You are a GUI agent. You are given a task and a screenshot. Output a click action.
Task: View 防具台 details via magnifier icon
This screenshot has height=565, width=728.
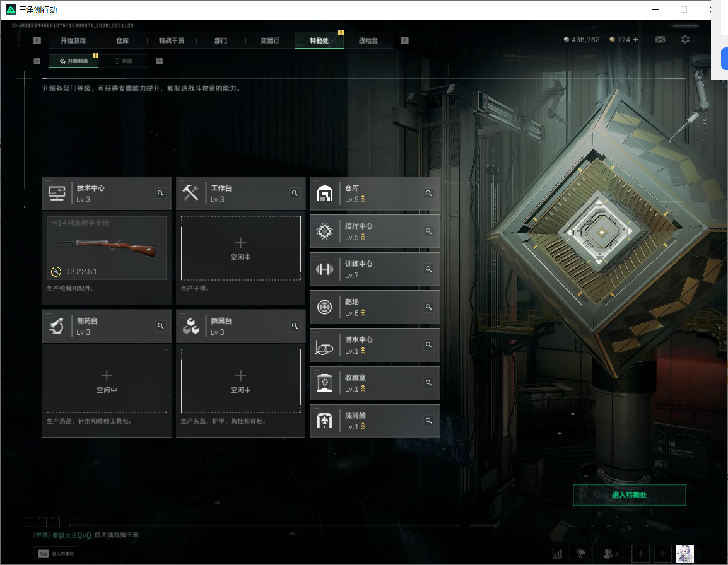tap(295, 326)
